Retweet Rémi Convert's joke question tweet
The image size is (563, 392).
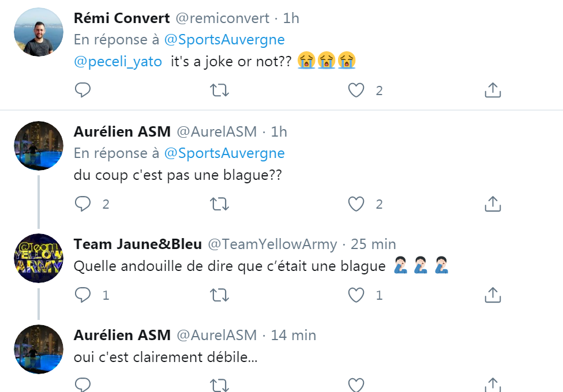pyautogui.click(x=219, y=90)
